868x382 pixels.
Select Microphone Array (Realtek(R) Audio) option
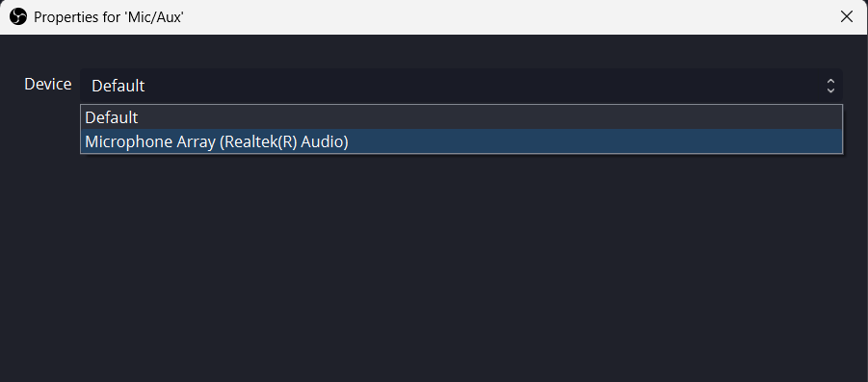click(461, 141)
